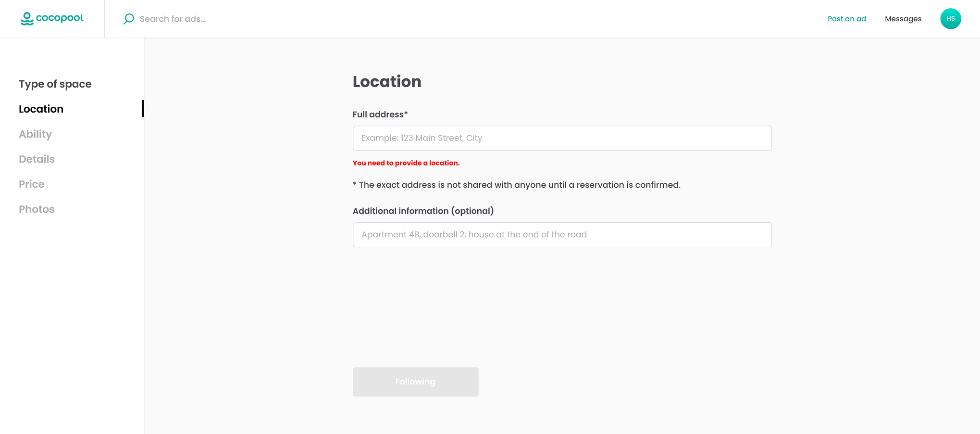The height and width of the screenshot is (434, 980).
Task: Switch to the Price step
Action: [32, 184]
